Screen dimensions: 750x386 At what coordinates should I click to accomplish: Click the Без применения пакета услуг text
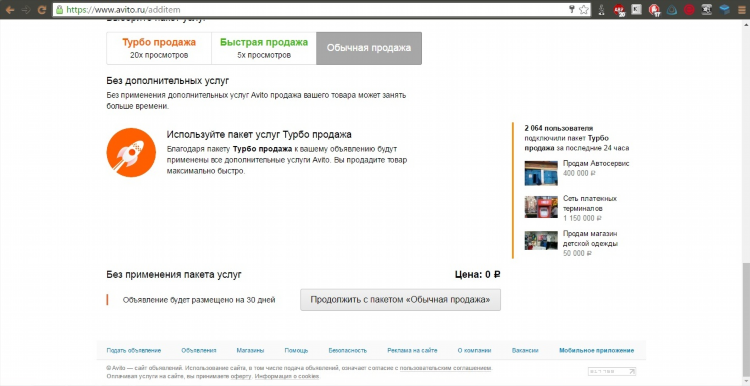(174, 275)
